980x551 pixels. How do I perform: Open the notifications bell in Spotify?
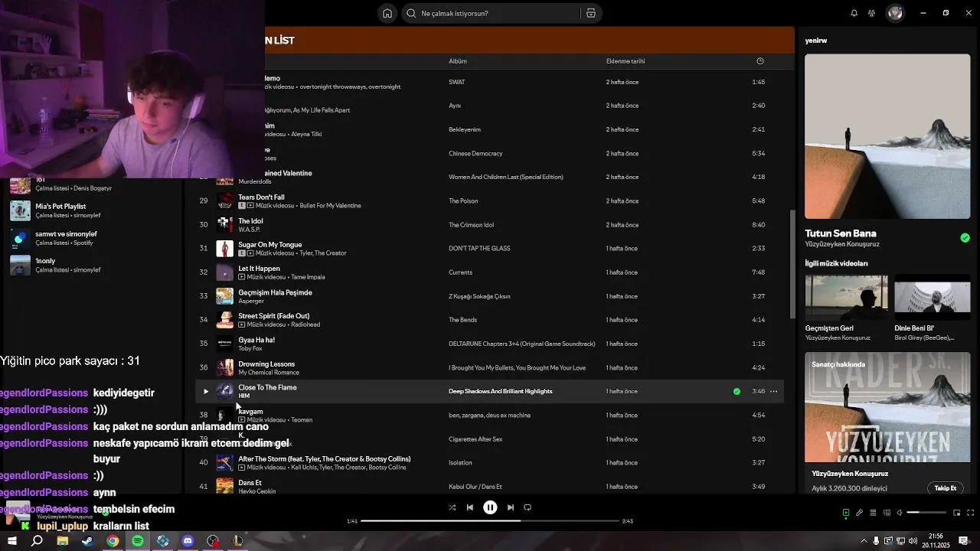(854, 13)
